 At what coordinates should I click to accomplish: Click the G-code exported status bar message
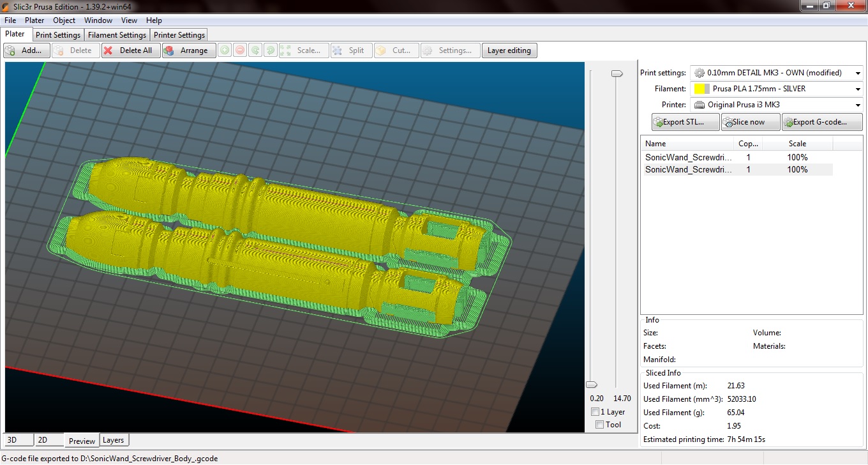pos(110,459)
